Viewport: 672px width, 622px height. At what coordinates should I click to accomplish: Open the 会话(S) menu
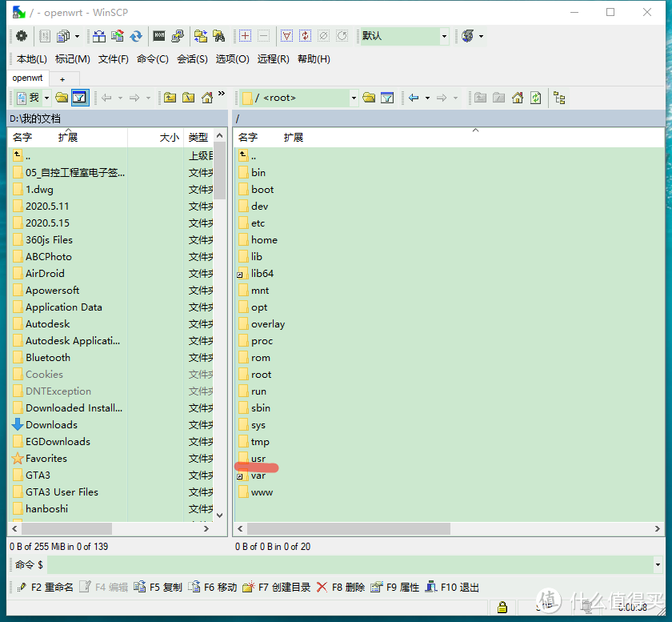pyautogui.click(x=192, y=58)
